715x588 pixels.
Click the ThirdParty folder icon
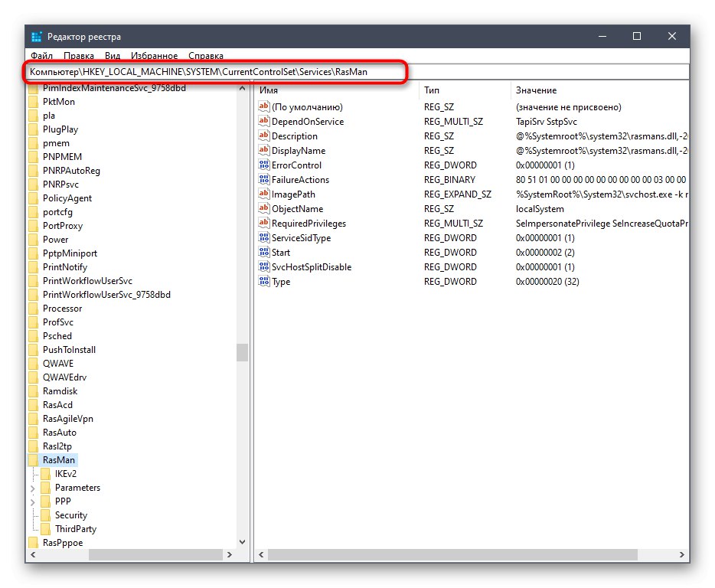click(x=46, y=529)
